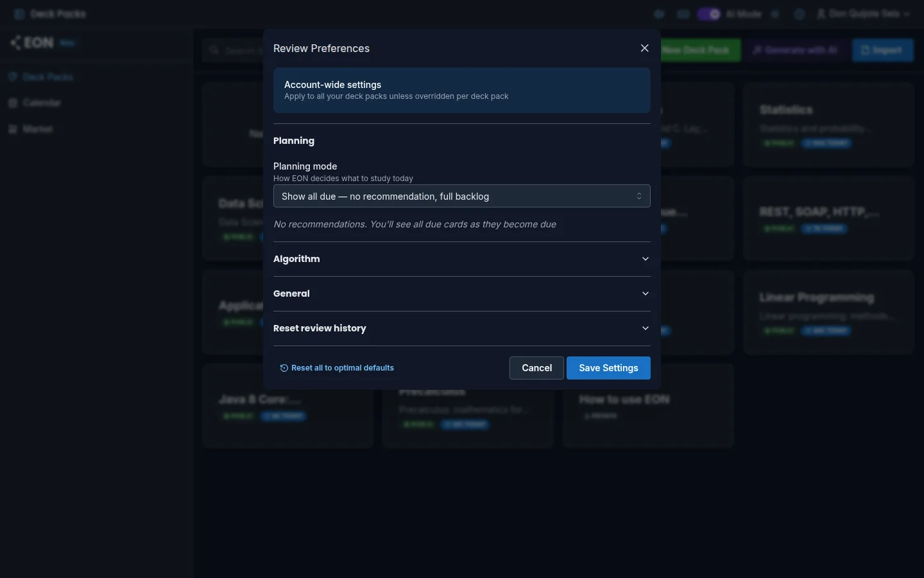Click the Deck Packs header icon
The height and width of the screenshot is (578, 924).
click(x=19, y=14)
